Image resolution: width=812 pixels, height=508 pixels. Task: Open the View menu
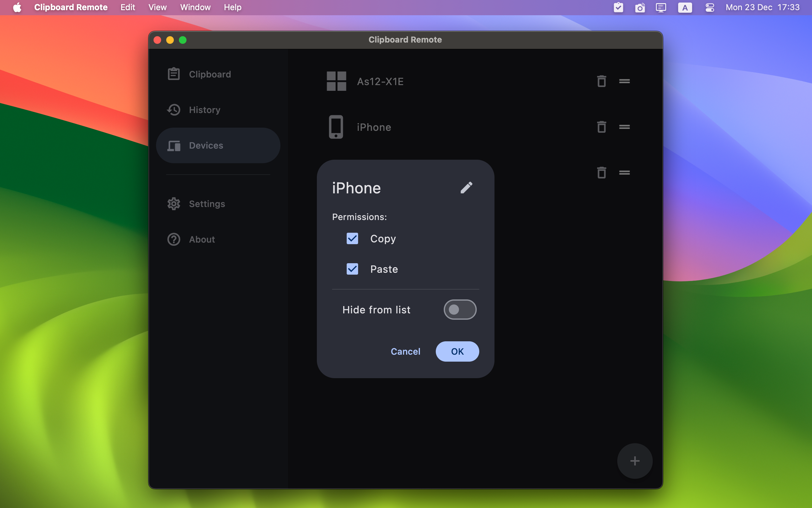click(x=157, y=7)
